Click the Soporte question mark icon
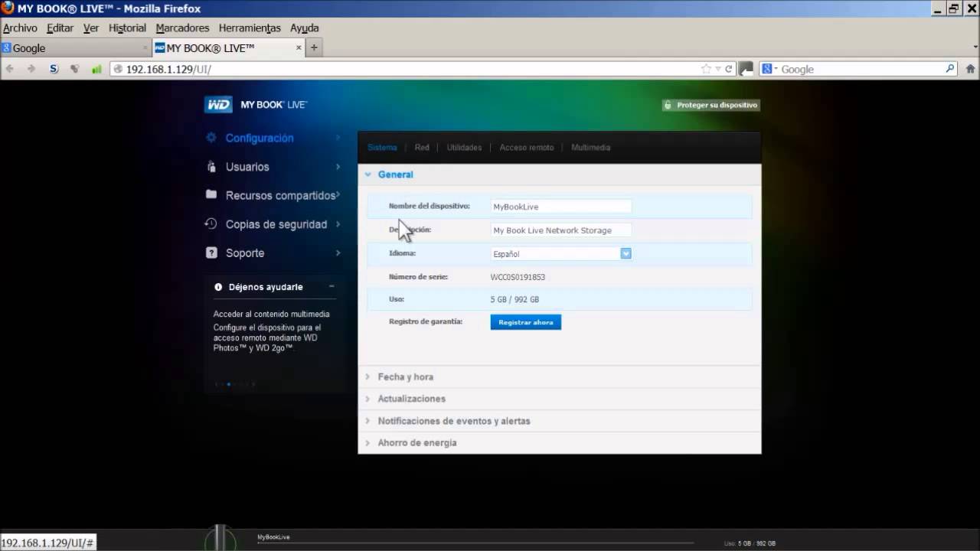This screenshot has width=980, height=551. (x=211, y=253)
